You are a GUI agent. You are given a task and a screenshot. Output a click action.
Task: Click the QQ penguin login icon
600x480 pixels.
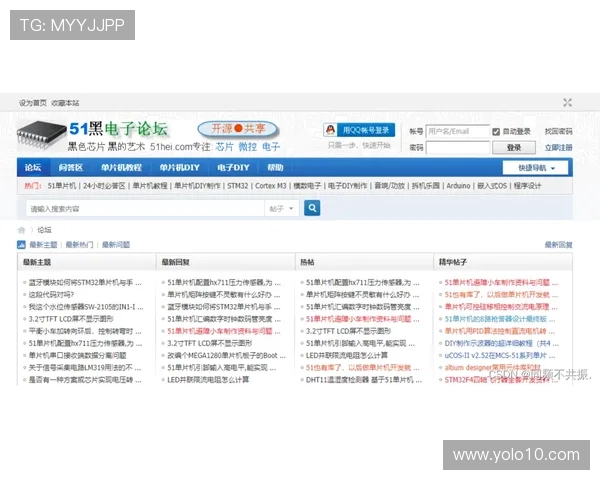pyautogui.click(x=330, y=130)
